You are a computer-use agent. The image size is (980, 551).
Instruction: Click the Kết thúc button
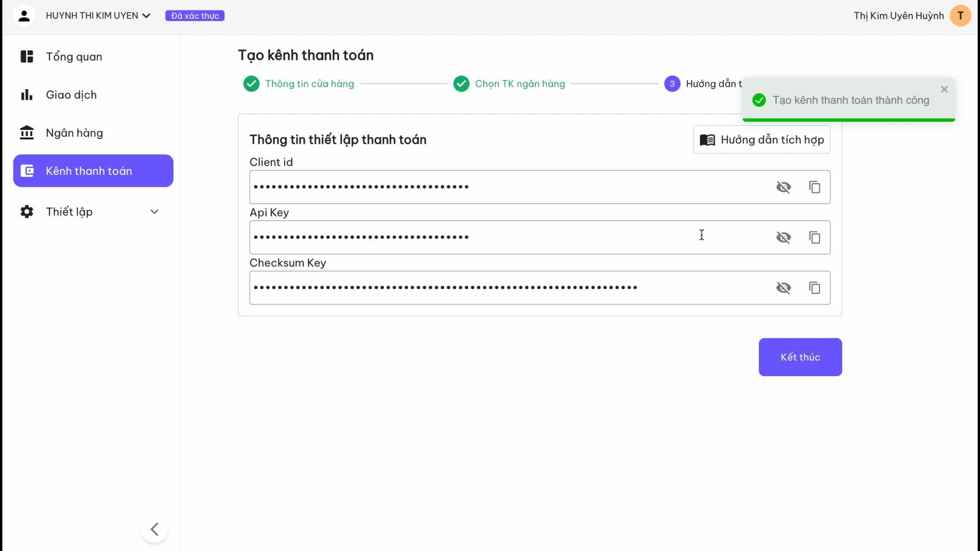(x=800, y=357)
